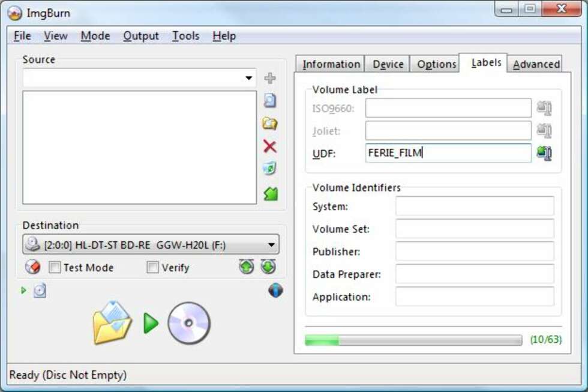
Task: Click the (10/63) character count text
Action: click(545, 340)
